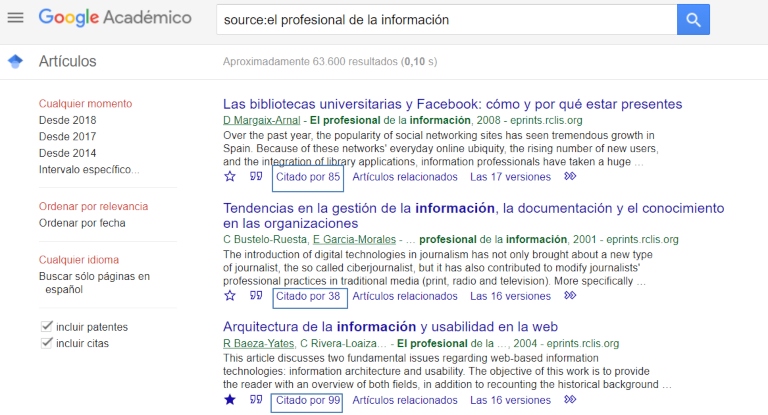Viewport: 768px width, 415px height.
Task: Save the Facebook article with the star
Action: (230, 176)
